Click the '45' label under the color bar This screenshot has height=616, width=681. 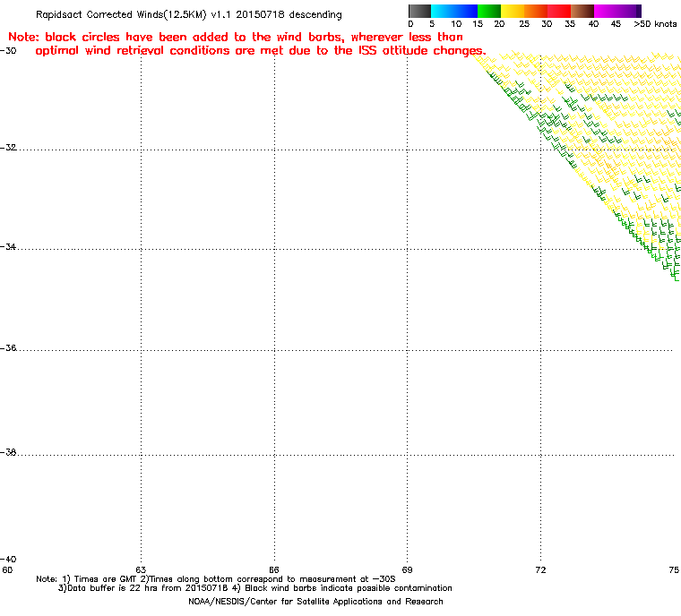[x=616, y=24]
